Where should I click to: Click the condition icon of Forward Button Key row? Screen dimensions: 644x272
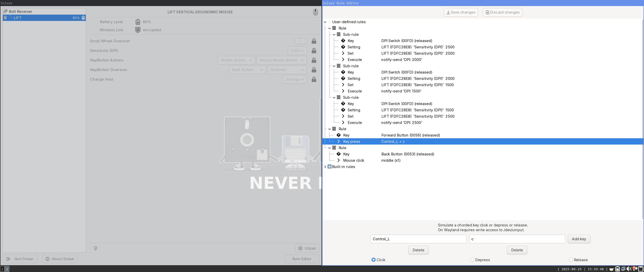pyautogui.click(x=339, y=135)
